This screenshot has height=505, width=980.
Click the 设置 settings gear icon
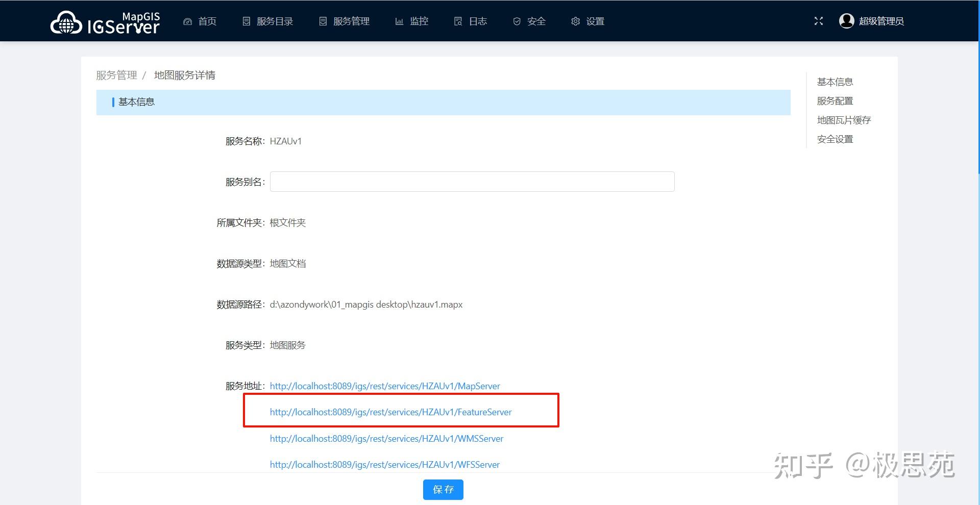coord(575,21)
